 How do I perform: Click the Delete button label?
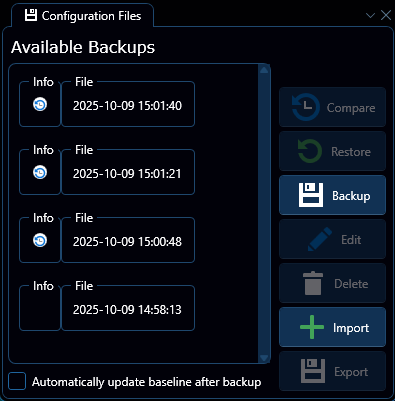(x=351, y=284)
